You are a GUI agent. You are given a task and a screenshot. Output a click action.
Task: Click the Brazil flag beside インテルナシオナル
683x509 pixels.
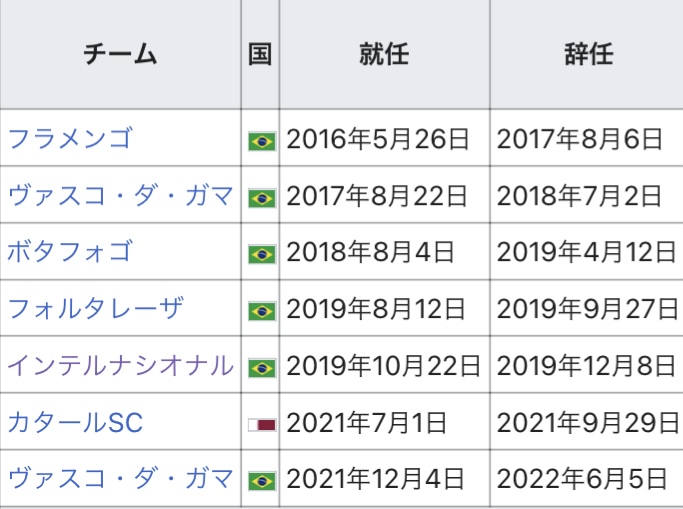click(x=261, y=368)
